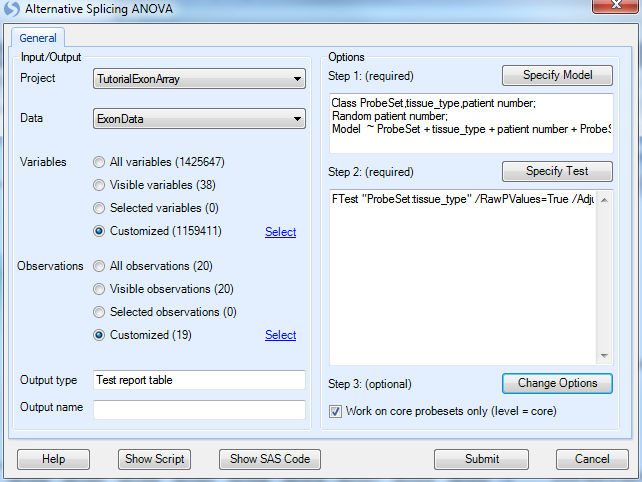Image resolution: width=642 pixels, height=482 pixels.
Task: Click the Show SAS Code button
Action: (270, 459)
